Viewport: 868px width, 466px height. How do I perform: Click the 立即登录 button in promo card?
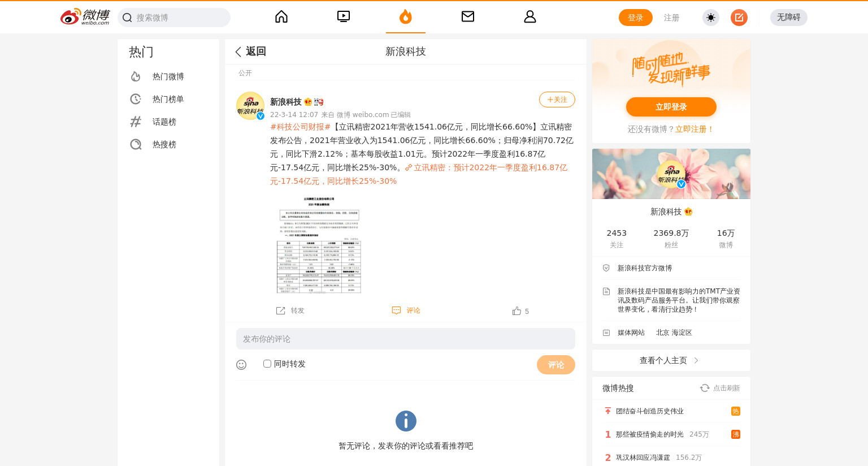coord(671,107)
